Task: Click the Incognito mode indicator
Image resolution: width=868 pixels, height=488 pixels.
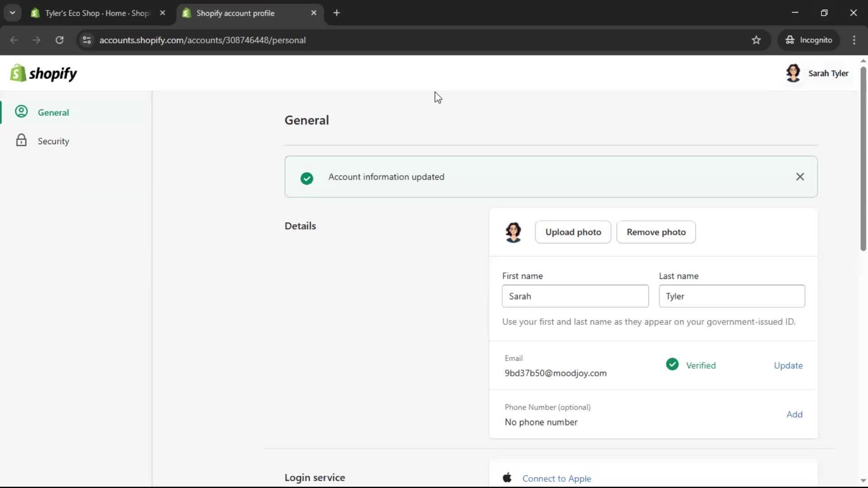Action: pos(809,40)
